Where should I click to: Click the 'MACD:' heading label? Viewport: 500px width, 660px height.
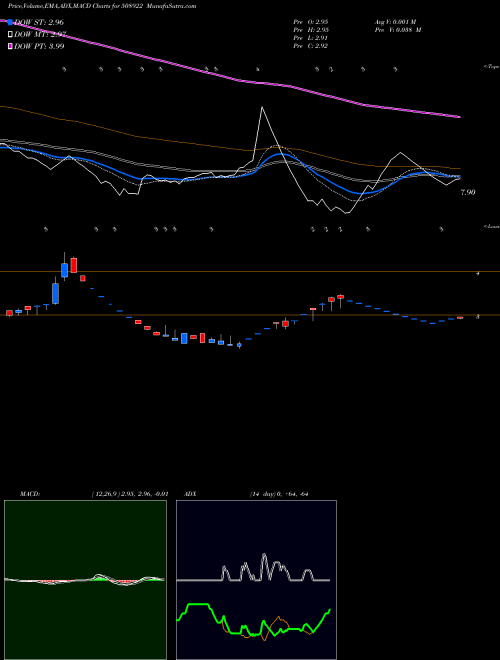click(x=29, y=494)
